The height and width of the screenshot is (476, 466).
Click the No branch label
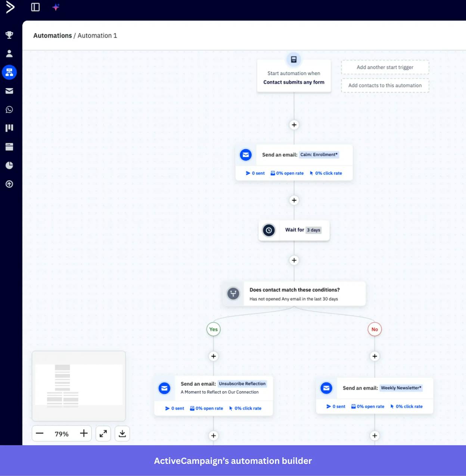[x=375, y=329]
